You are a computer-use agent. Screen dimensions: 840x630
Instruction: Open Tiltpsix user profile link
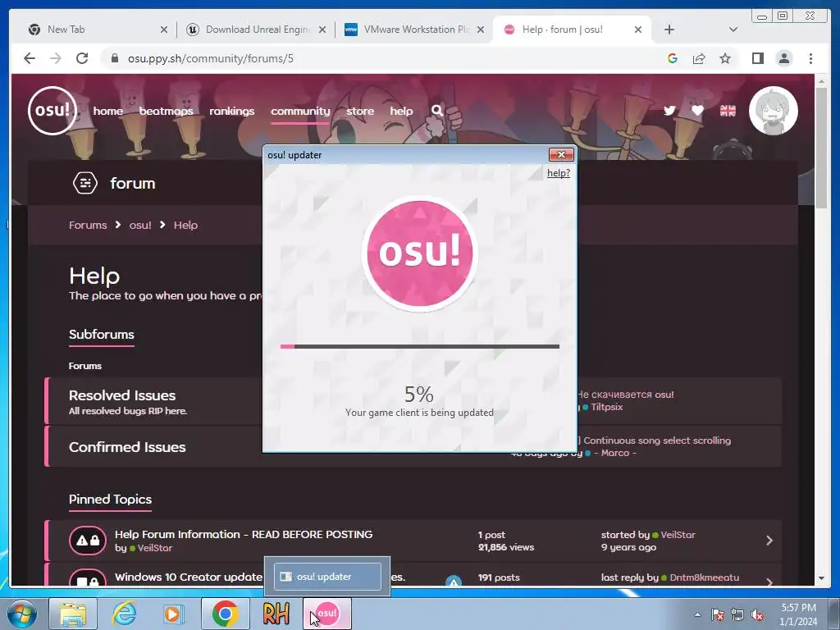606,407
